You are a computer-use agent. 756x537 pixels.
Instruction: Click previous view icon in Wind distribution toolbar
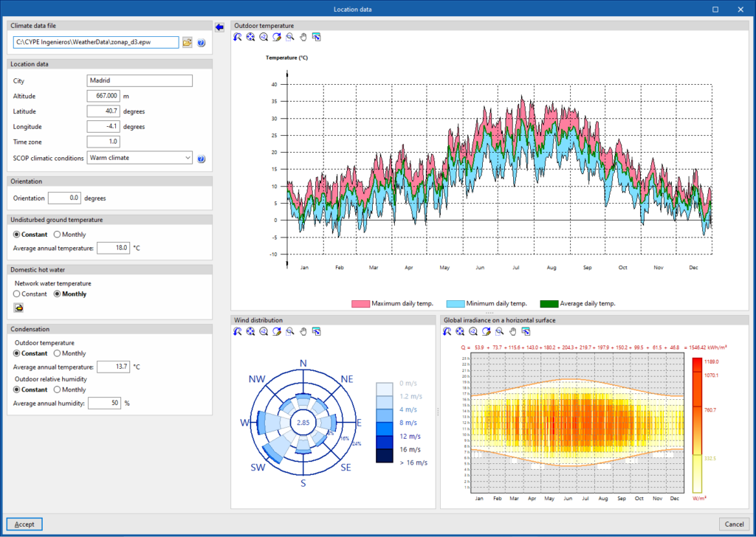point(238,332)
